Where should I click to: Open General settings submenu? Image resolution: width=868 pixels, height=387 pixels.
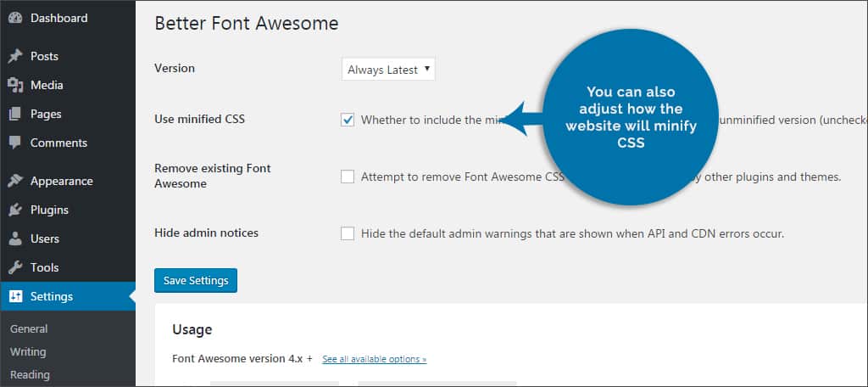[29, 328]
